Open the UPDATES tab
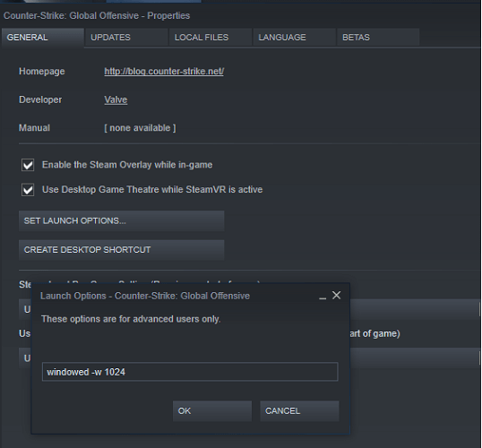 coord(126,38)
